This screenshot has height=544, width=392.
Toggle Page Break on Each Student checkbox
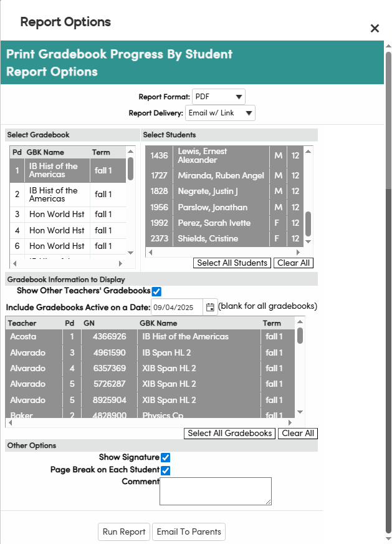[166, 470]
